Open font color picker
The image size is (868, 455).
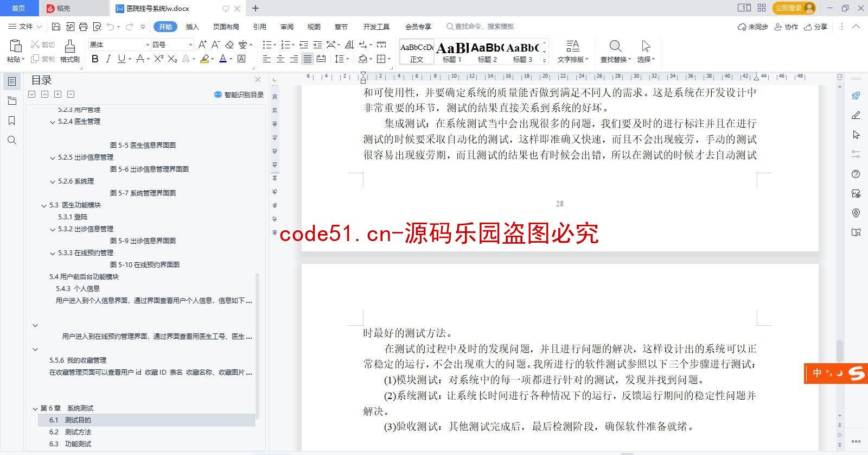click(231, 59)
